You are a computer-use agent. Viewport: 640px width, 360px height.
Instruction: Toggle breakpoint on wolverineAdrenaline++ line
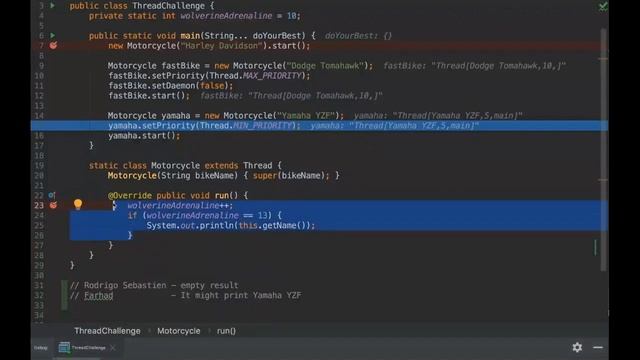[53, 205]
